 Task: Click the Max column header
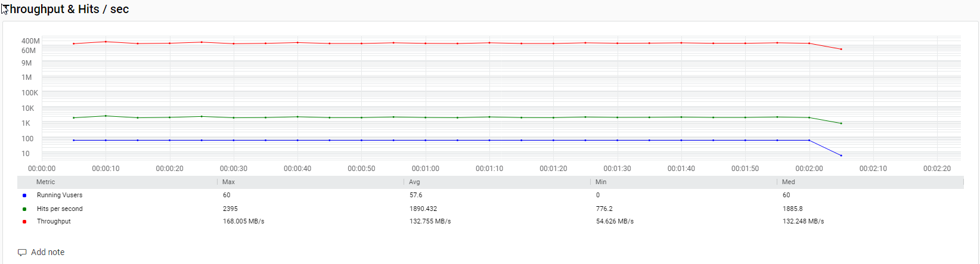228,182
